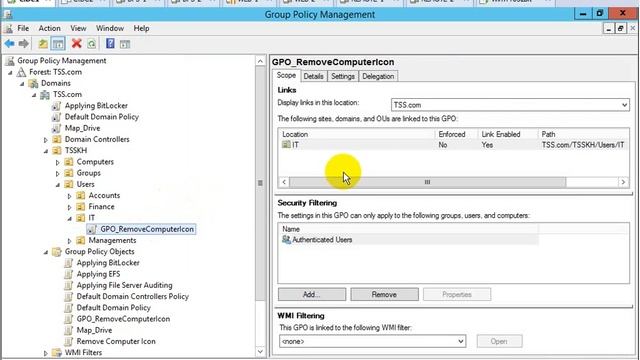Click the inner MDI minimize icon
The height and width of the screenshot is (360, 640).
pos(609,28)
